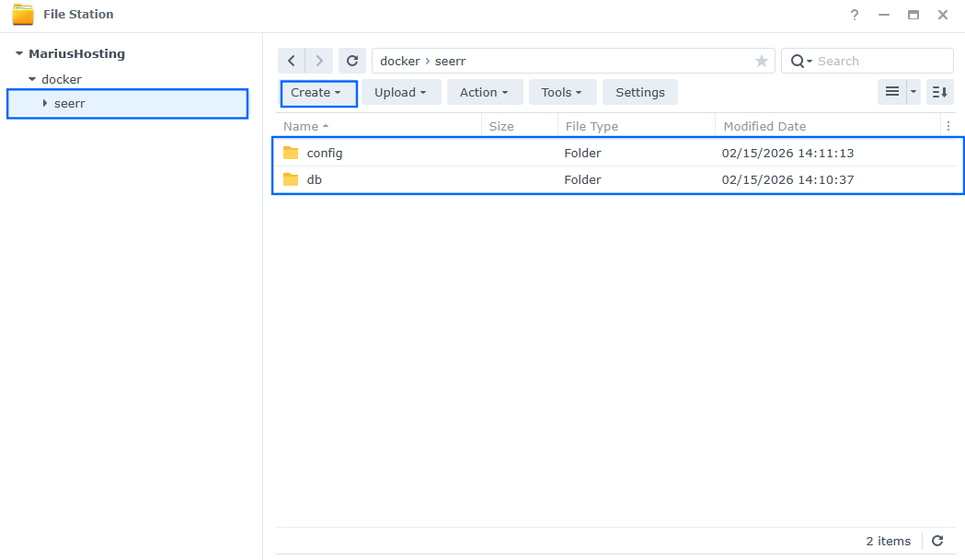Expand the view mode dropdown arrow
Screen dimensions: 965x560
click(x=912, y=92)
